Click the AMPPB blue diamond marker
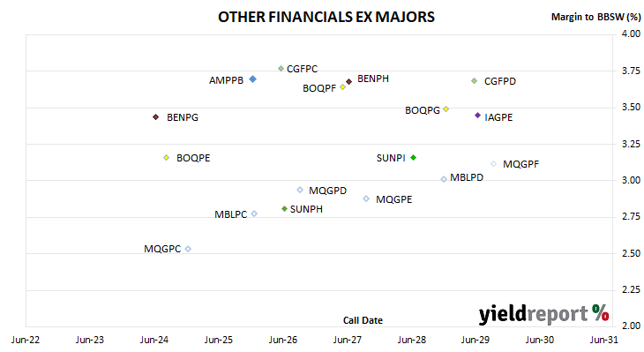Screen dimensions: 644x352 coord(253,79)
